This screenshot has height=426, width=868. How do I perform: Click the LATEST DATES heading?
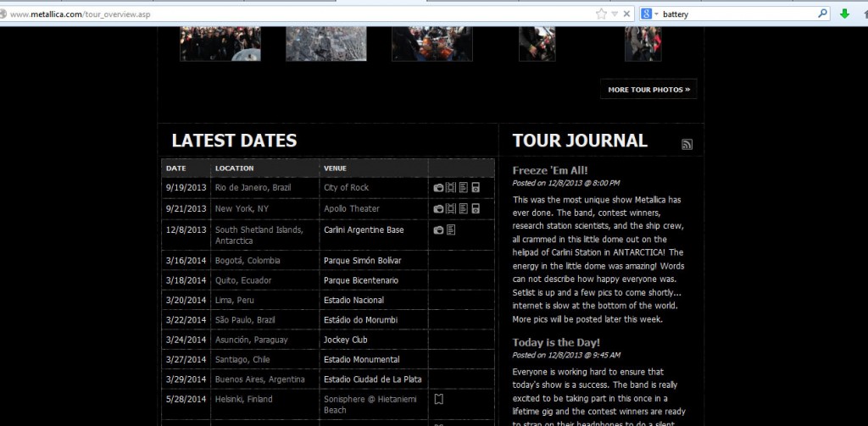(234, 141)
